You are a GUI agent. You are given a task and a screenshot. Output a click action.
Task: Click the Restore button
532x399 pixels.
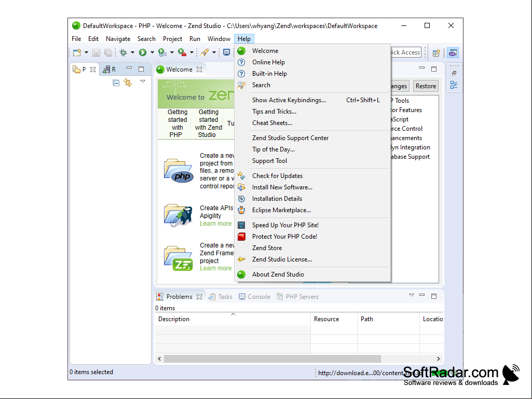pos(426,86)
